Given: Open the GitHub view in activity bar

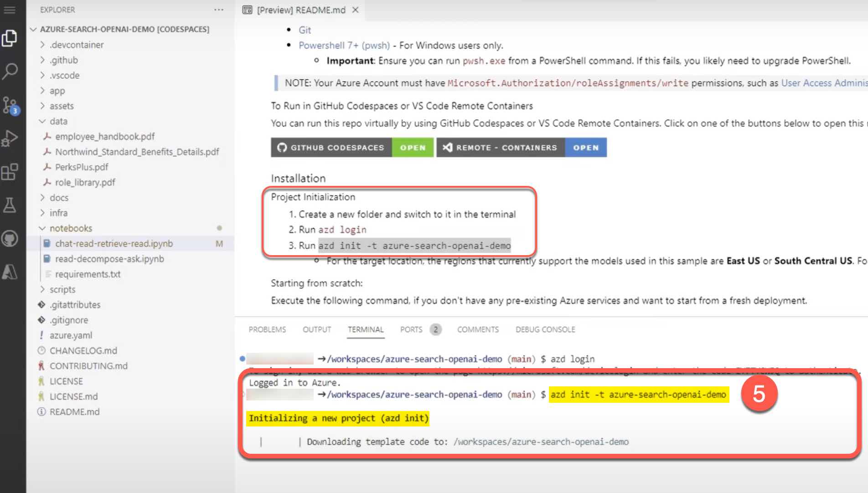Looking at the screenshot, I should click(x=10, y=238).
